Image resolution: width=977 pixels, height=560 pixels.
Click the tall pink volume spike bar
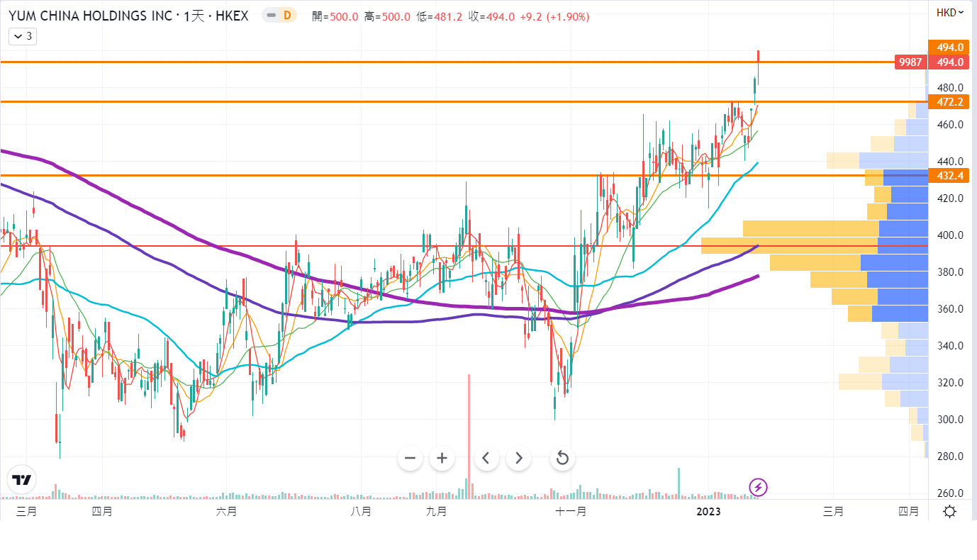(469, 436)
